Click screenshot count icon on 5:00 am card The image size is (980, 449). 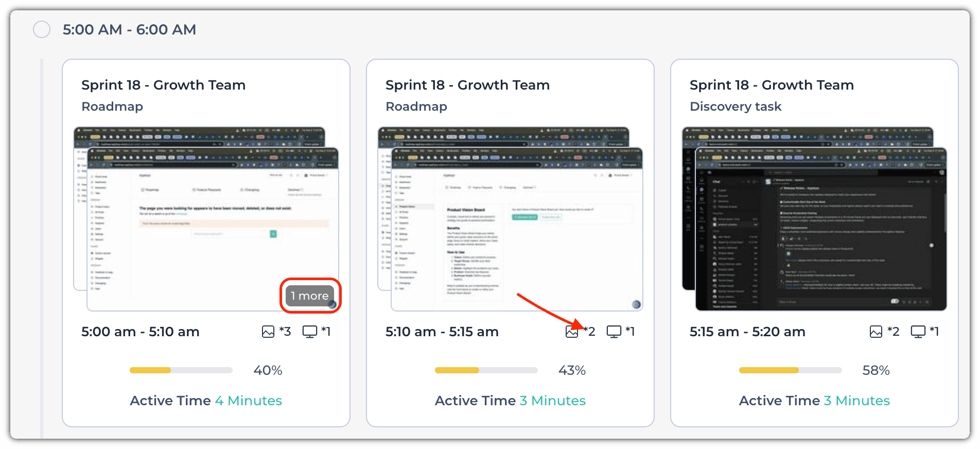tap(268, 332)
